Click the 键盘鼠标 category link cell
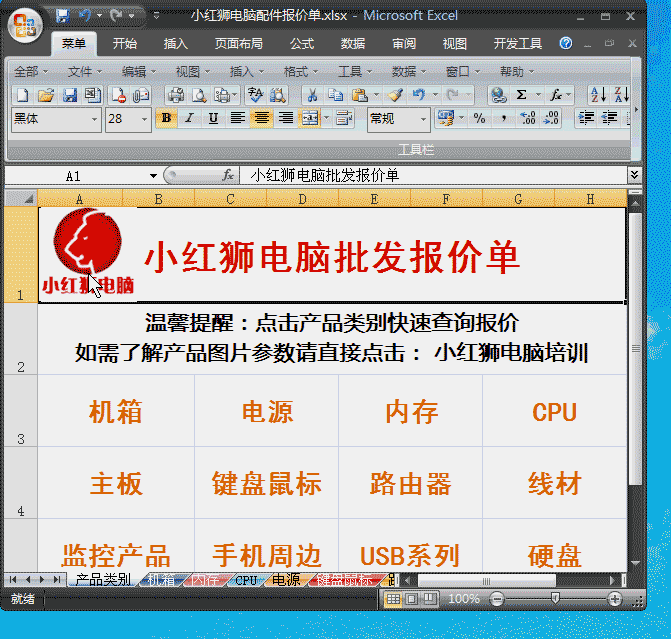This screenshot has height=639, width=671. (266, 484)
